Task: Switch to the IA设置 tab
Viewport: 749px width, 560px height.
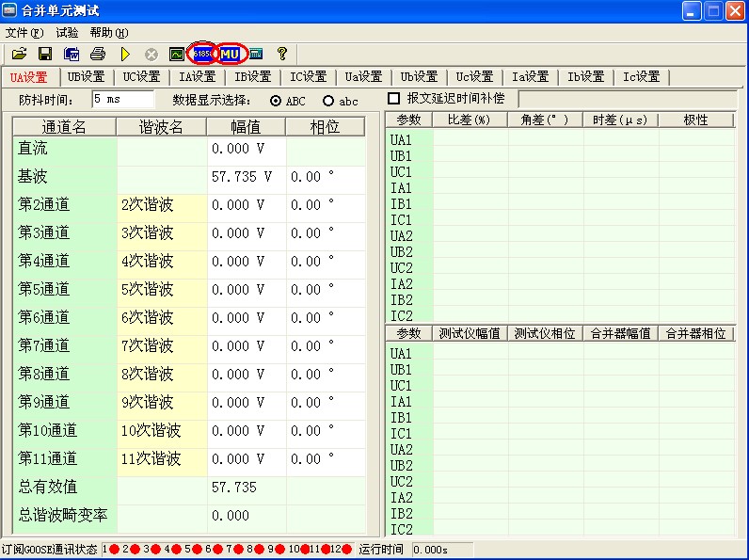Action: 197,77
